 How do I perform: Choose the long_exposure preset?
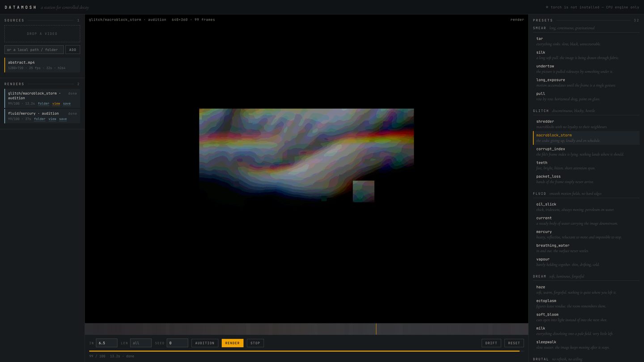click(586, 83)
